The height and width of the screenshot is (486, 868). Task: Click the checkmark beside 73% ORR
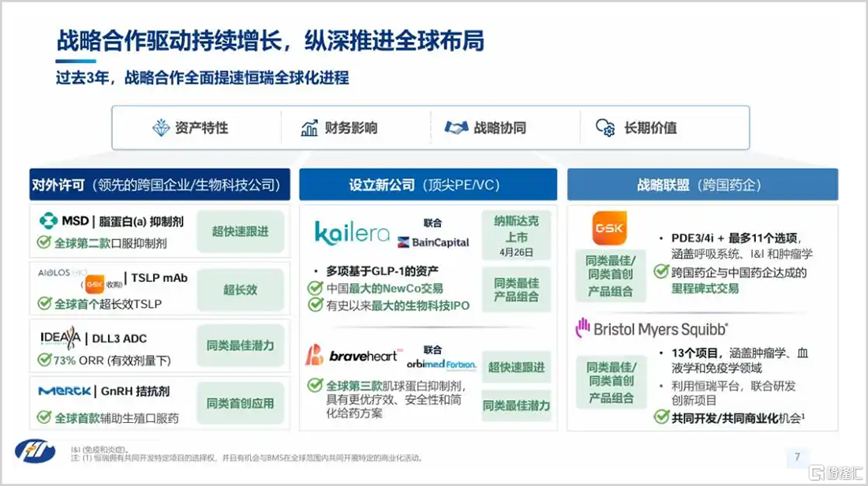pos(44,360)
